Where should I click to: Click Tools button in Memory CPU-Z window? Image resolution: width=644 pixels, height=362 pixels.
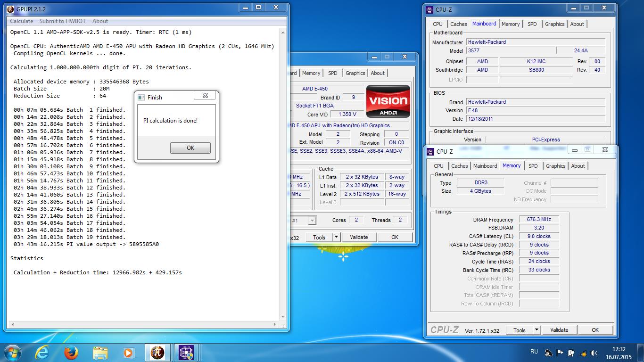click(x=520, y=330)
